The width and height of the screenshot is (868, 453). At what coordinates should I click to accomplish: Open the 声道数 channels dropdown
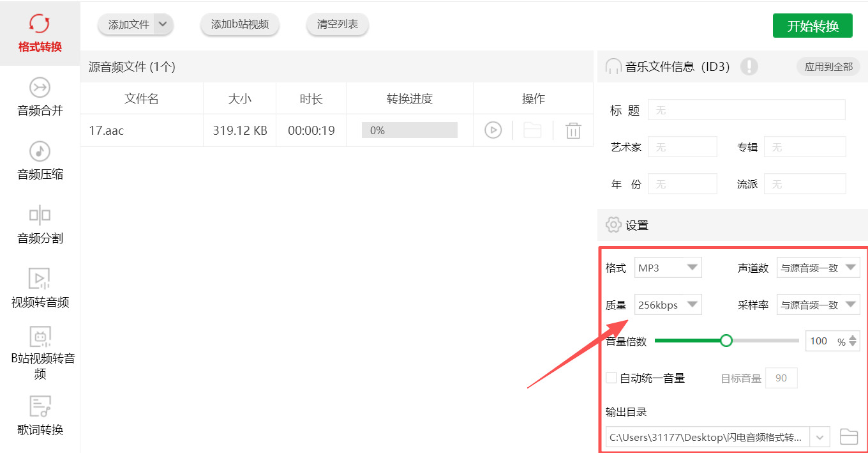click(x=818, y=268)
